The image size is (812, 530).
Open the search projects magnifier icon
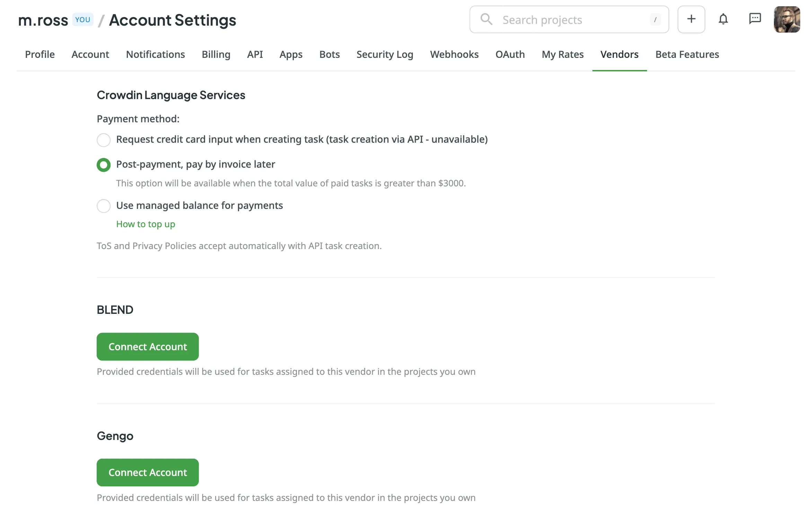pos(486,19)
